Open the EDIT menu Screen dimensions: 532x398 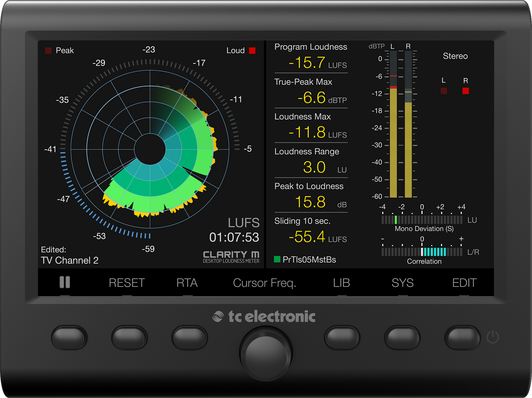464,283
